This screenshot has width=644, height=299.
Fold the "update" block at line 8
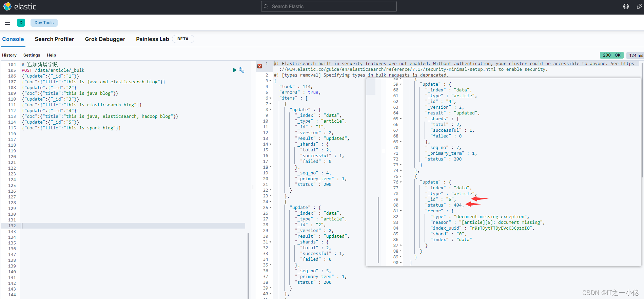(x=270, y=110)
